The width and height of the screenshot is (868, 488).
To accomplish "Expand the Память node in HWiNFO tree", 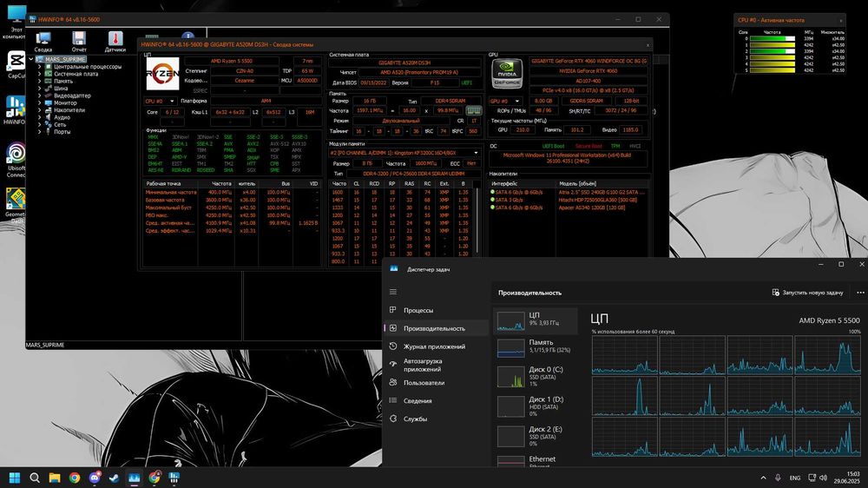I will [x=39, y=81].
